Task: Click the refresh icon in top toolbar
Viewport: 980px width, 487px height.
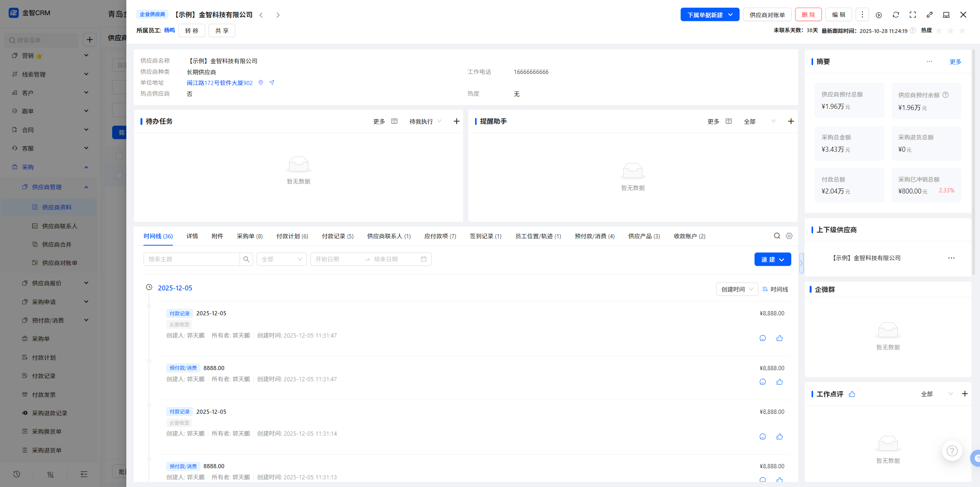Action: tap(896, 15)
